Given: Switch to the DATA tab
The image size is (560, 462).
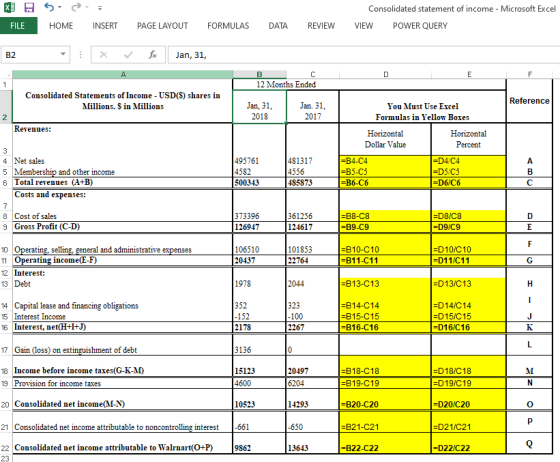Looking at the screenshot, I should [x=278, y=26].
